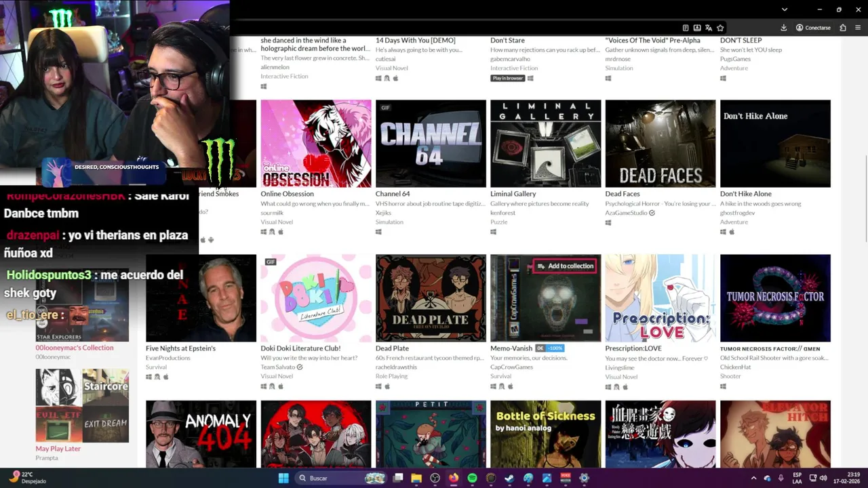Click the Liminal Gallery title link
Viewport: 868px width, 488px height.
(x=513, y=194)
